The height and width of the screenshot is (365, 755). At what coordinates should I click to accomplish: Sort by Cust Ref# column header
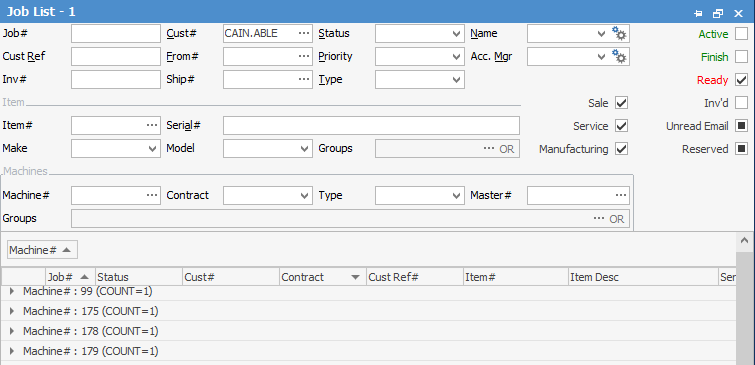point(415,277)
